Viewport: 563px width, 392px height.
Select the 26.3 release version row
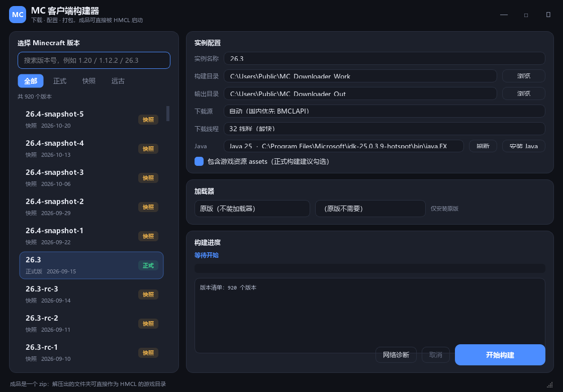[x=91, y=265]
